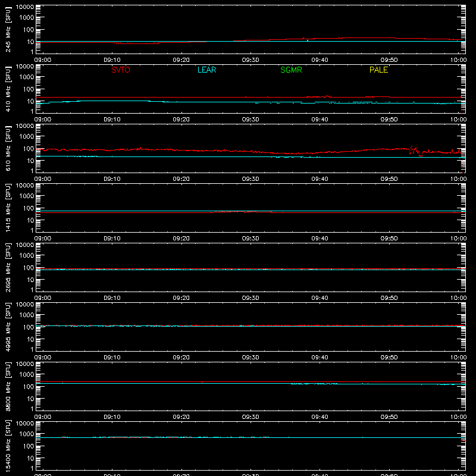Click 09:50 time label under 610 MHz plot

(x=389, y=179)
